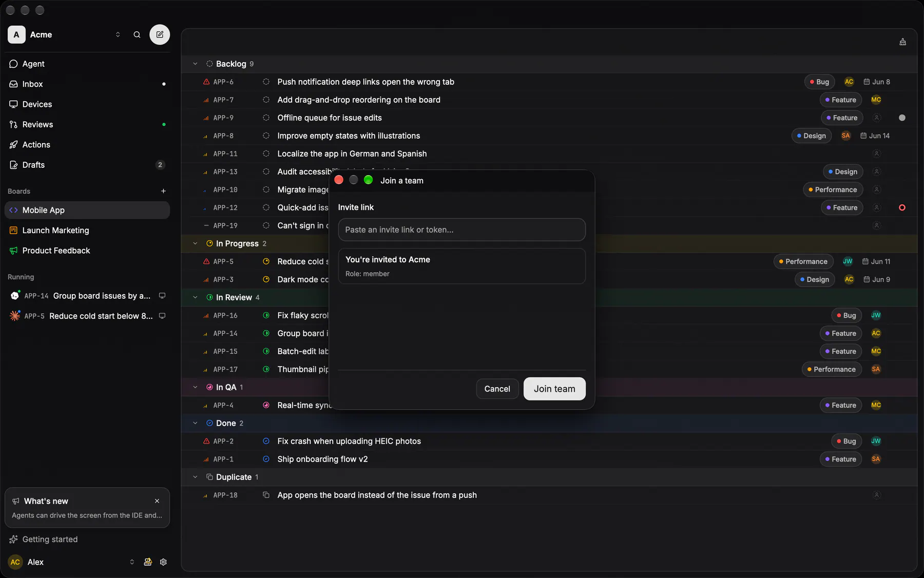Collapse the Duplicate group

(x=195, y=477)
